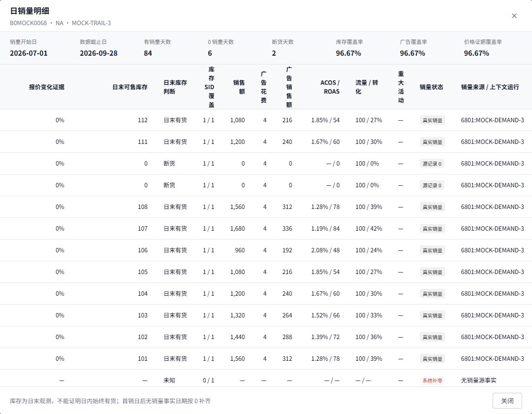This screenshot has width=532, height=414.
Task: Click 真实销量 badge in inventory 112 row
Action: pyautogui.click(x=432, y=120)
